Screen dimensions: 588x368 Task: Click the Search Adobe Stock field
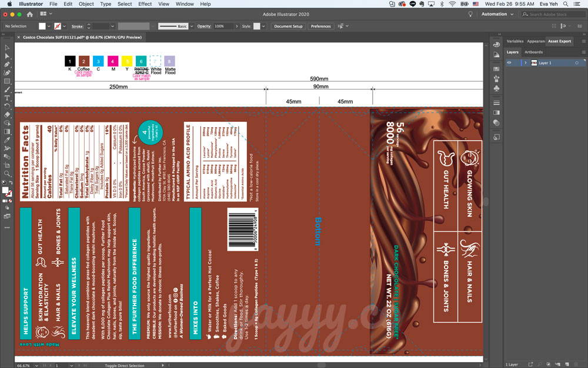coord(553,14)
